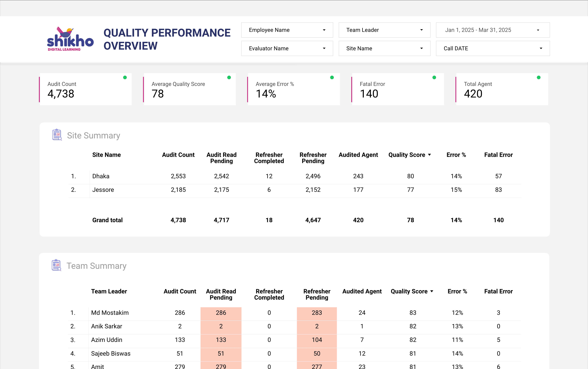Screen dimensions: 588x369
Task: Click the Team Summary clipboard icon
Action: (x=56, y=265)
